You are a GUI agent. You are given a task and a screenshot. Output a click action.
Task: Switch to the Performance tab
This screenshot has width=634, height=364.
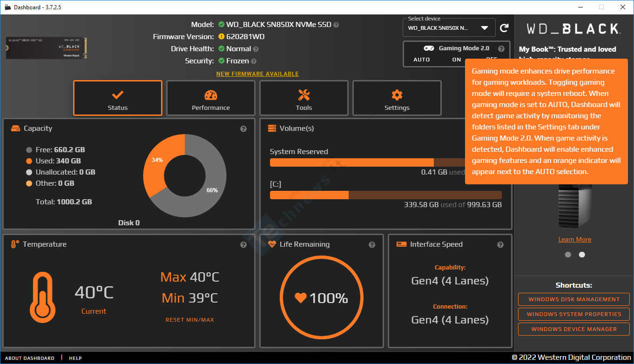pyautogui.click(x=211, y=98)
